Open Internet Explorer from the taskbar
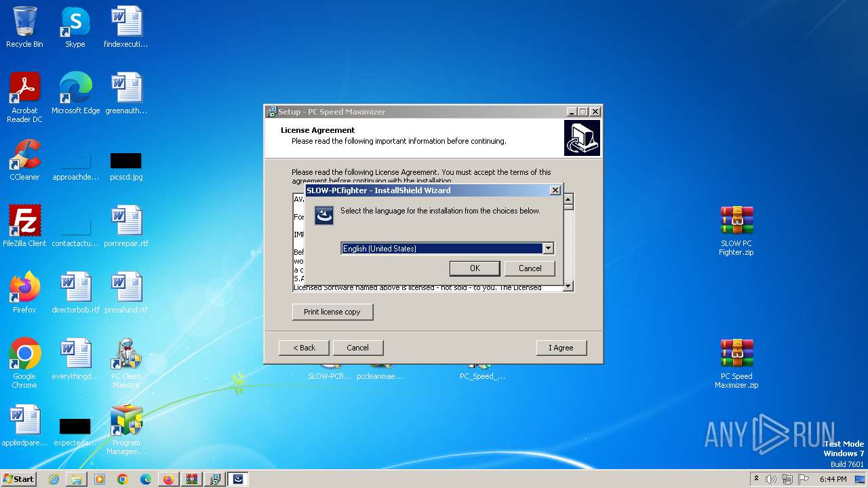Screen dimensions: 868x488 click(54, 479)
